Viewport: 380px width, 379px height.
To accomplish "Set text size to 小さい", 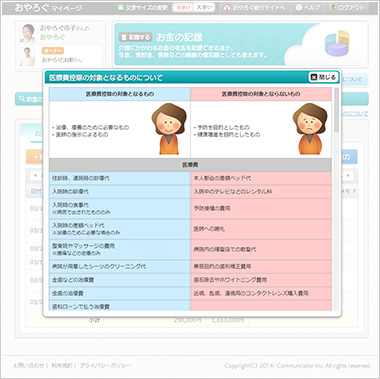I will 183,7.
